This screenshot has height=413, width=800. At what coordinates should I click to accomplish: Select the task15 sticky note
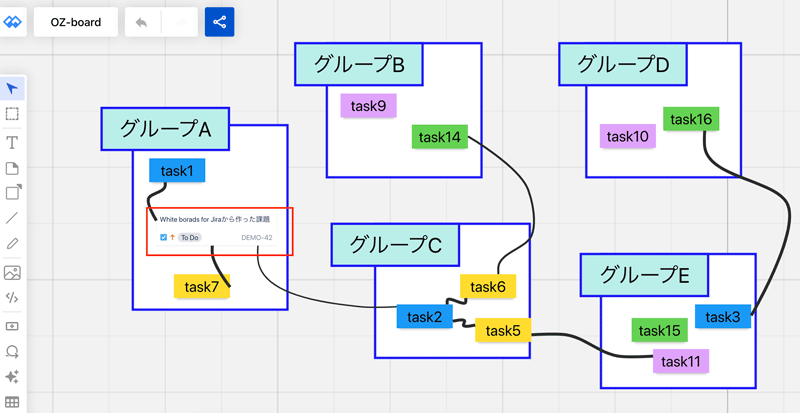coord(660,330)
